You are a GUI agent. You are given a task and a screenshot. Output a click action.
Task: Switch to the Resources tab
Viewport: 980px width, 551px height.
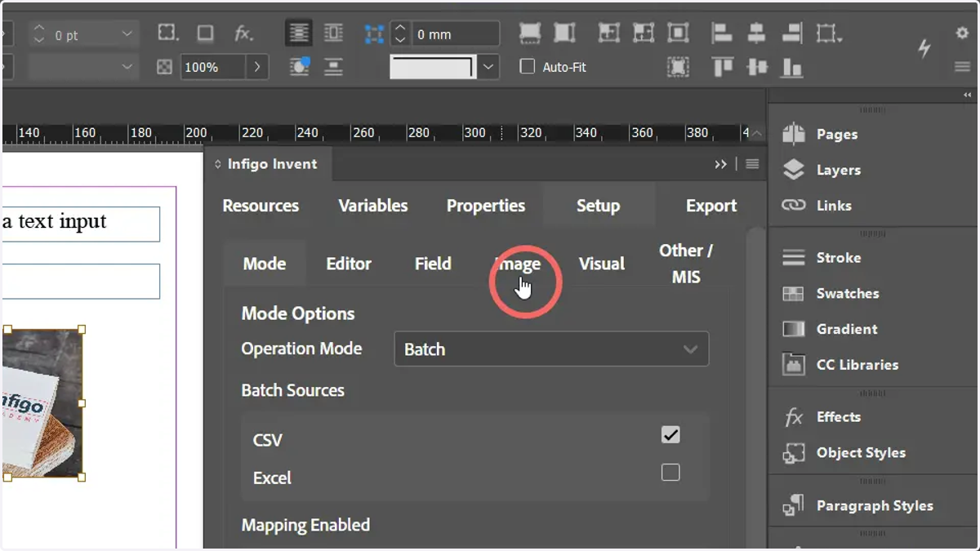click(x=261, y=206)
